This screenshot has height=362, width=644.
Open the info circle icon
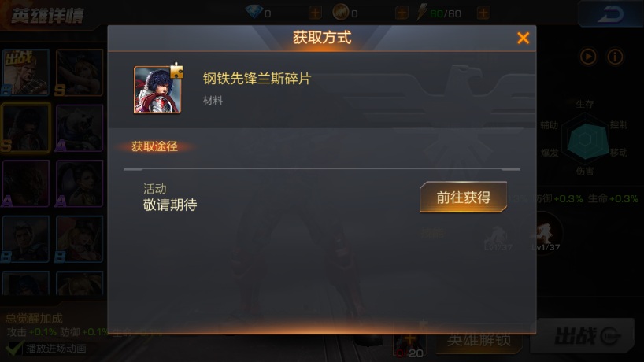pos(615,57)
